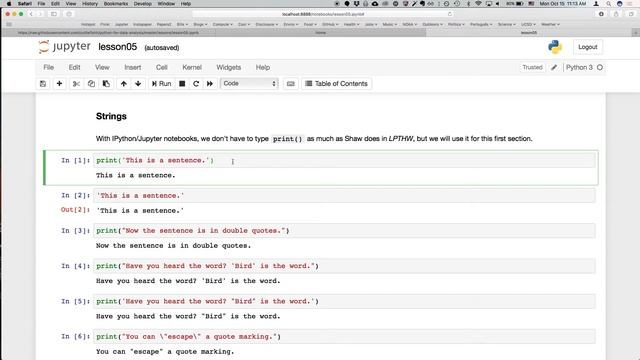Open the Widgets menu
The height and width of the screenshot is (360, 640).
229,67
